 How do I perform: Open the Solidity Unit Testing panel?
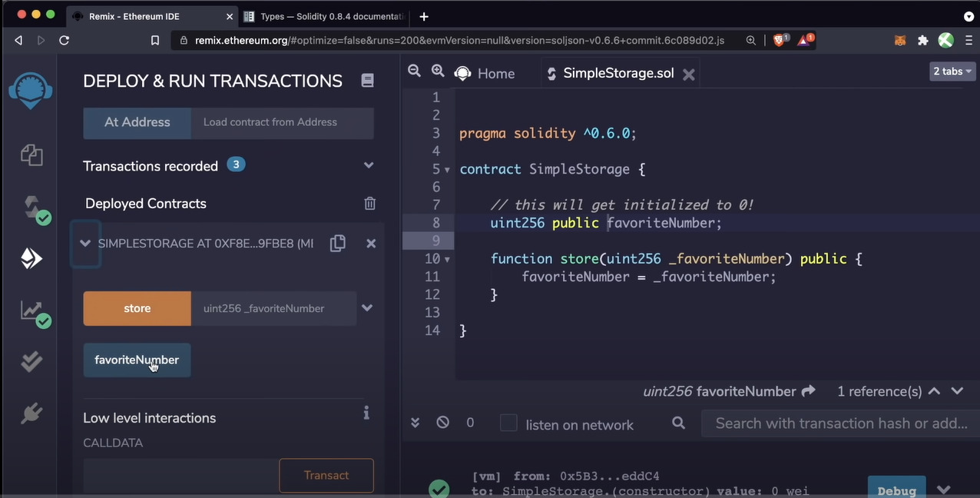31,361
